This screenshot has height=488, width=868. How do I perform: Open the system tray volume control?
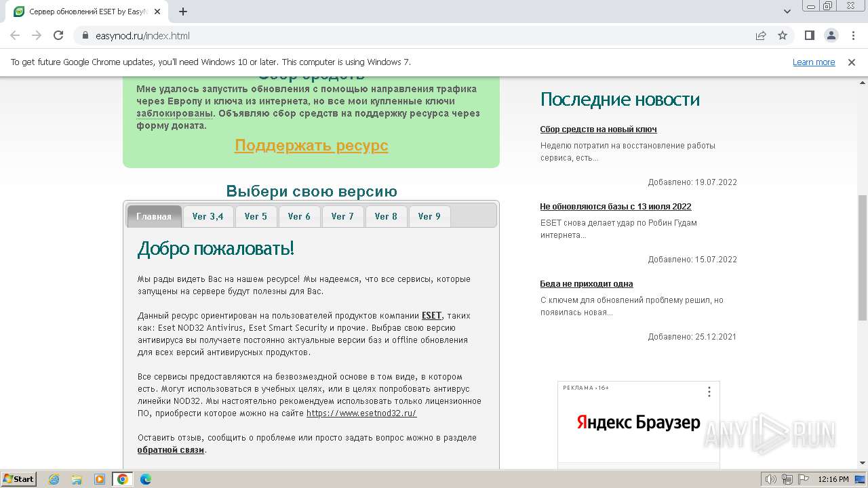pos(771,479)
